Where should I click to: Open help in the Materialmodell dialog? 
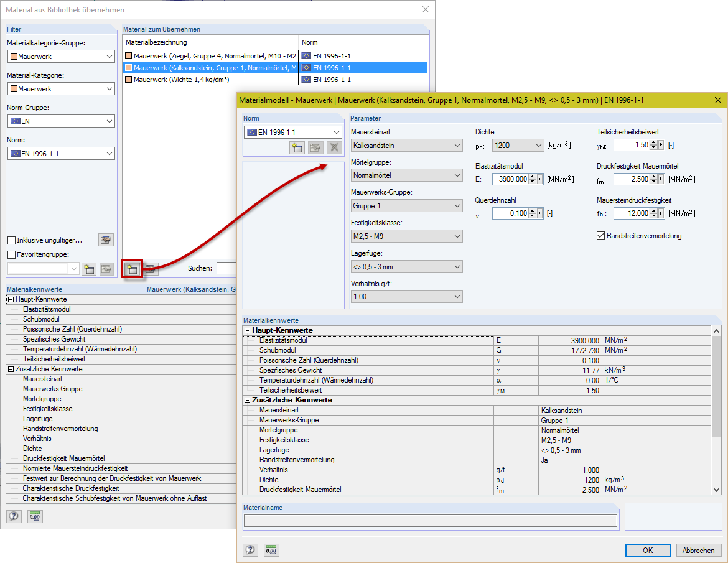coord(250,550)
